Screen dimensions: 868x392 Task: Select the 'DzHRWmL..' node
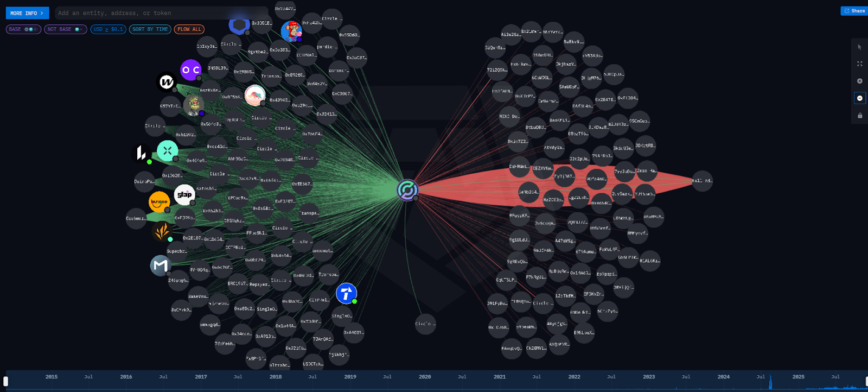(519, 166)
